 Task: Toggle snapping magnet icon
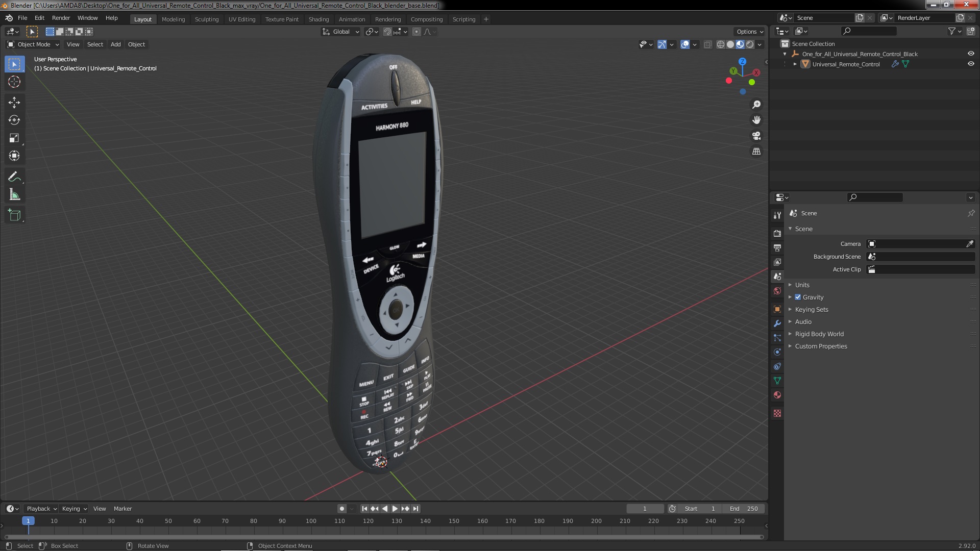(x=387, y=32)
